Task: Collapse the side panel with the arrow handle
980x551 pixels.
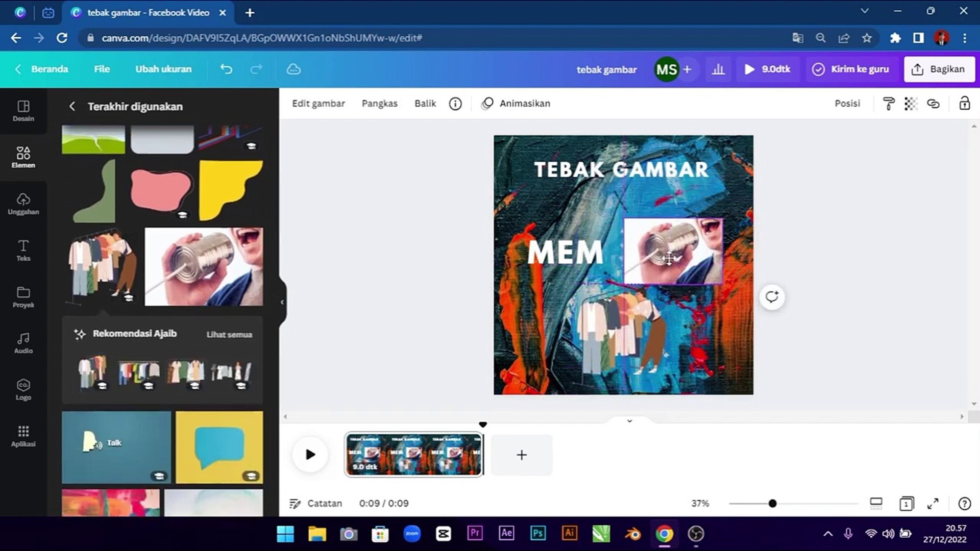Action: tap(281, 302)
